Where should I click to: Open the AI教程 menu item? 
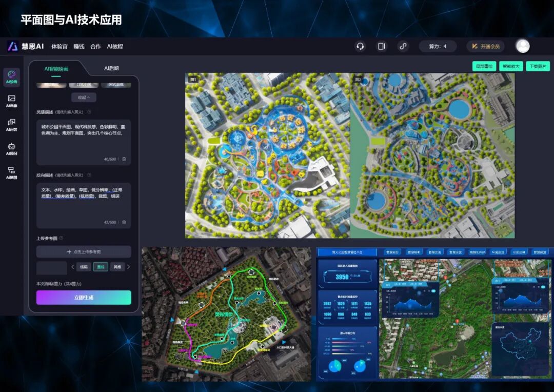[115, 46]
